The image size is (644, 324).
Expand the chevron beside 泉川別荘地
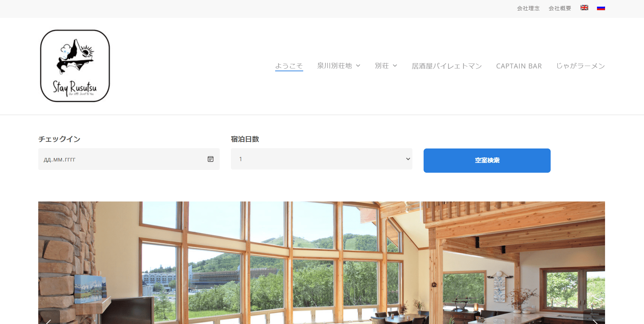358,66
